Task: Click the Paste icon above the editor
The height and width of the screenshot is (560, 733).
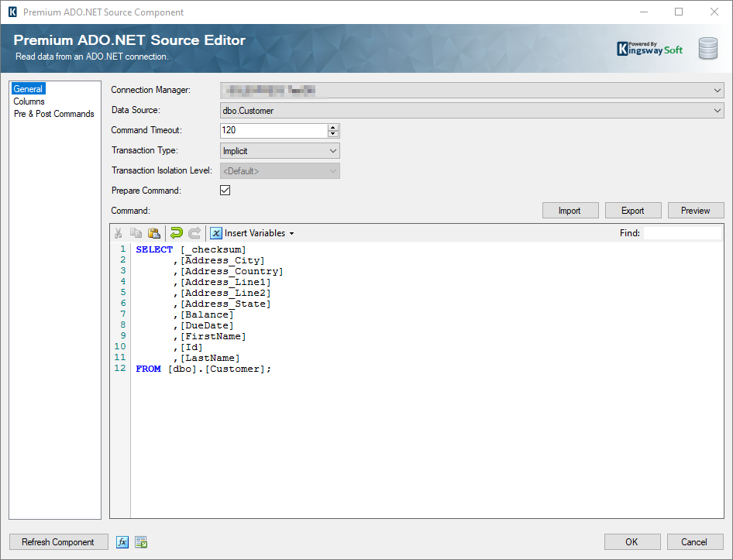Action: click(x=153, y=232)
